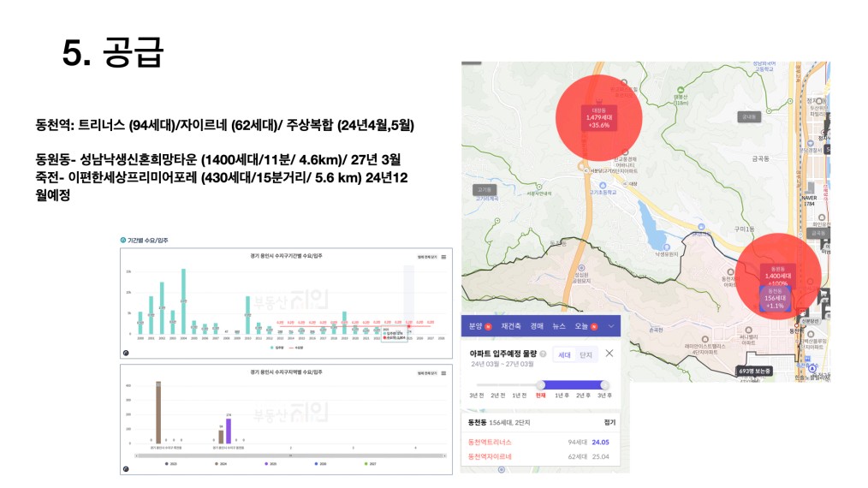The image size is (868, 488).
Task: Toggle the 2027 legend series
Action: point(370,464)
